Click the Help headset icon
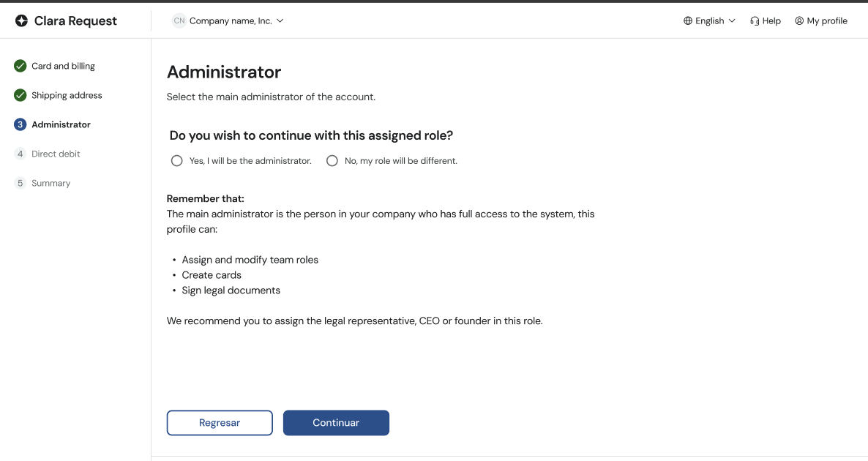This screenshot has width=868, height=461. [x=755, y=21]
